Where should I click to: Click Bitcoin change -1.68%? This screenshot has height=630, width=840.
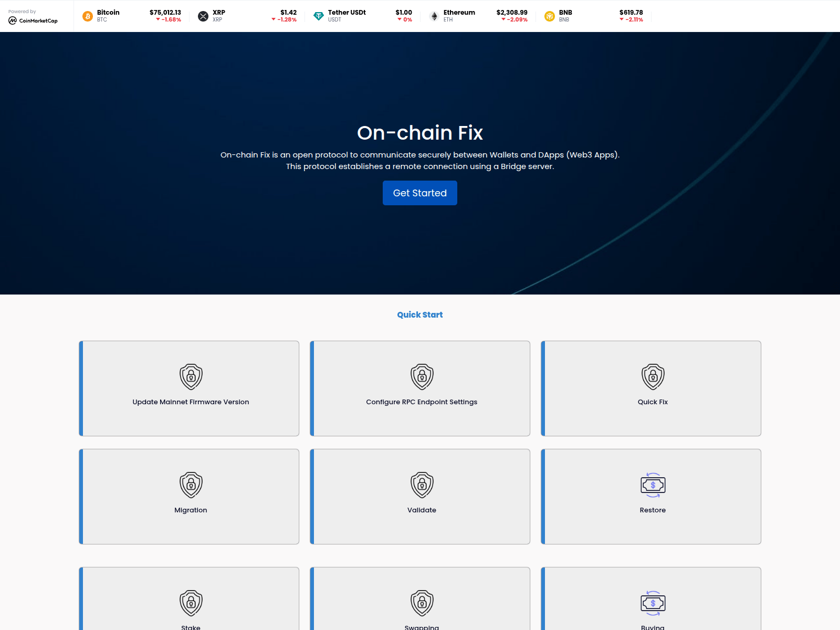pyautogui.click(x=169, y=19)
